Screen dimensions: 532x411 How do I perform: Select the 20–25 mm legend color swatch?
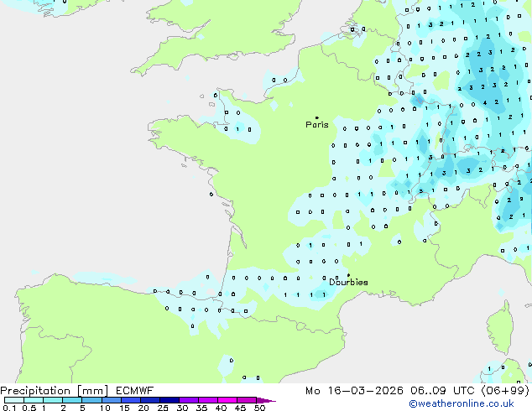(x=150, y=400)
